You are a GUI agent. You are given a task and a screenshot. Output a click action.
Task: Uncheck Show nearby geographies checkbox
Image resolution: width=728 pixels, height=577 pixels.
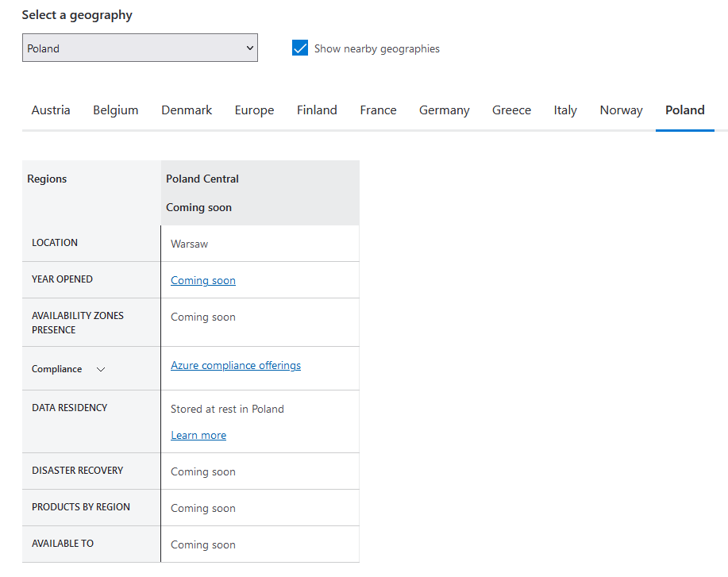tap(300, 48)
